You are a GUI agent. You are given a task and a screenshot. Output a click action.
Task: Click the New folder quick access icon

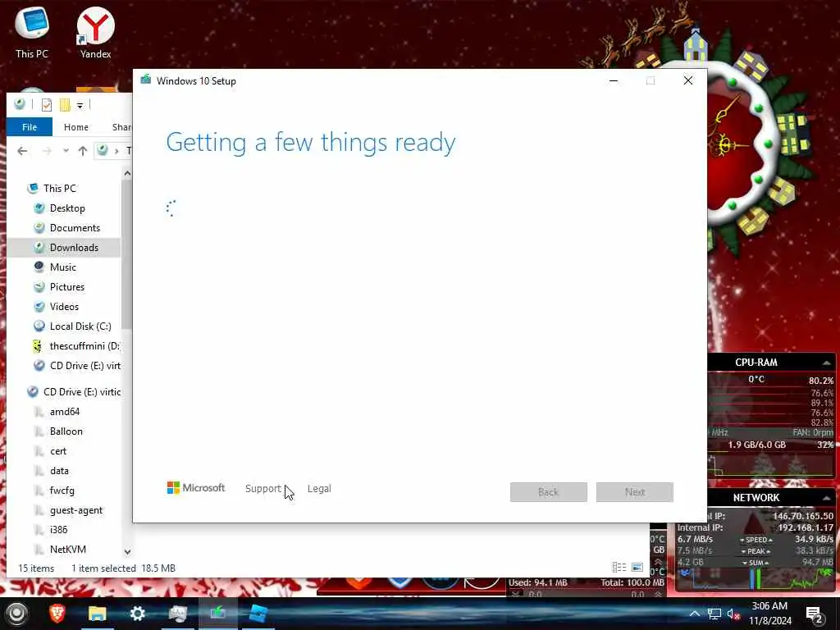[65, 104]
